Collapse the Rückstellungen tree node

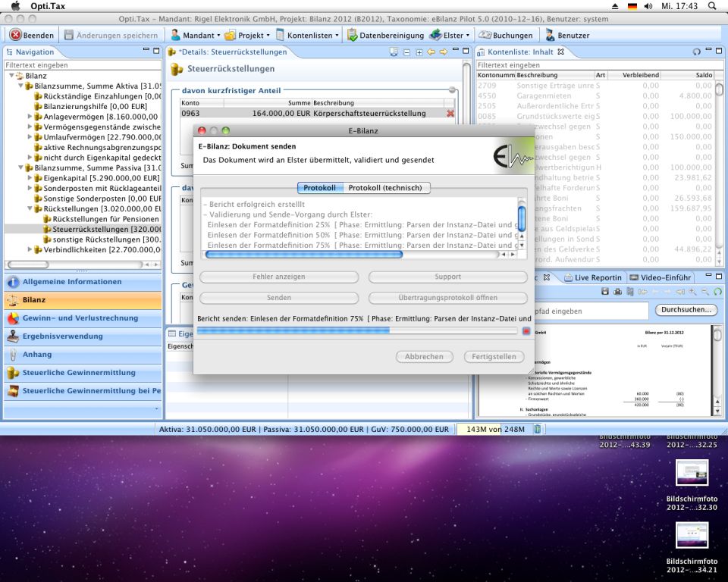(x=30, y=208)
